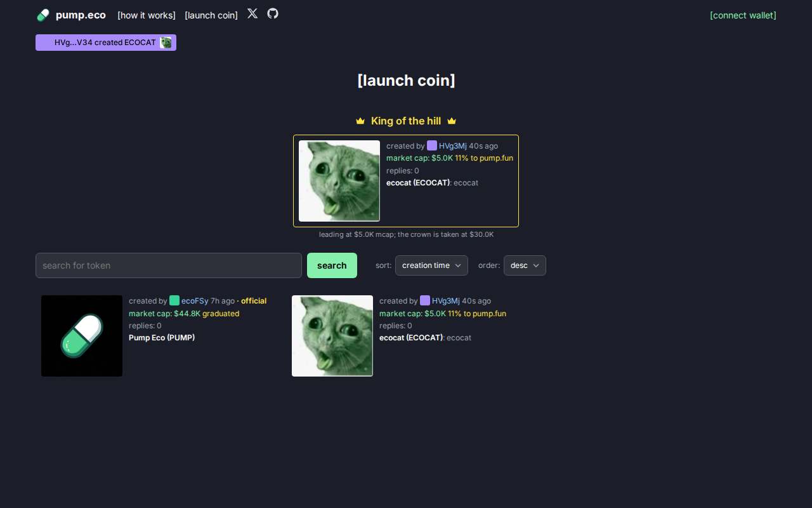Click the green search button
Image resolution: width=812 pixels, height=508 pixels.
click(x=332, y=265)
